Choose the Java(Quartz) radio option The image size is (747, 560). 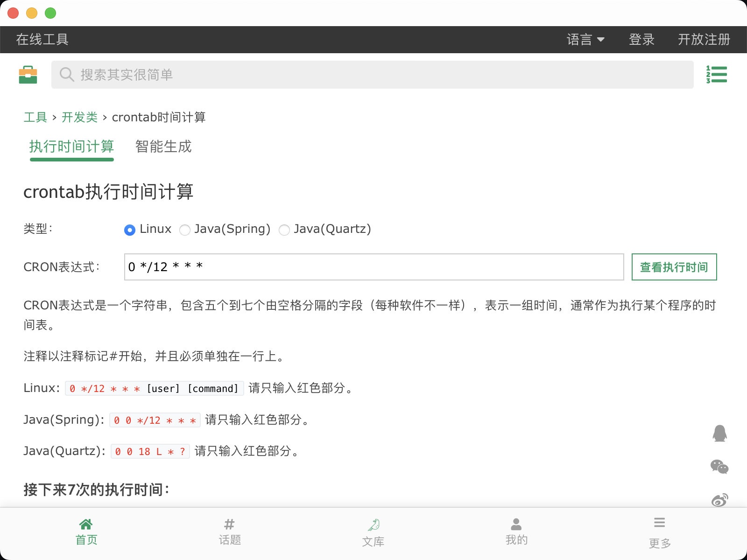click(x=284, y=230)
